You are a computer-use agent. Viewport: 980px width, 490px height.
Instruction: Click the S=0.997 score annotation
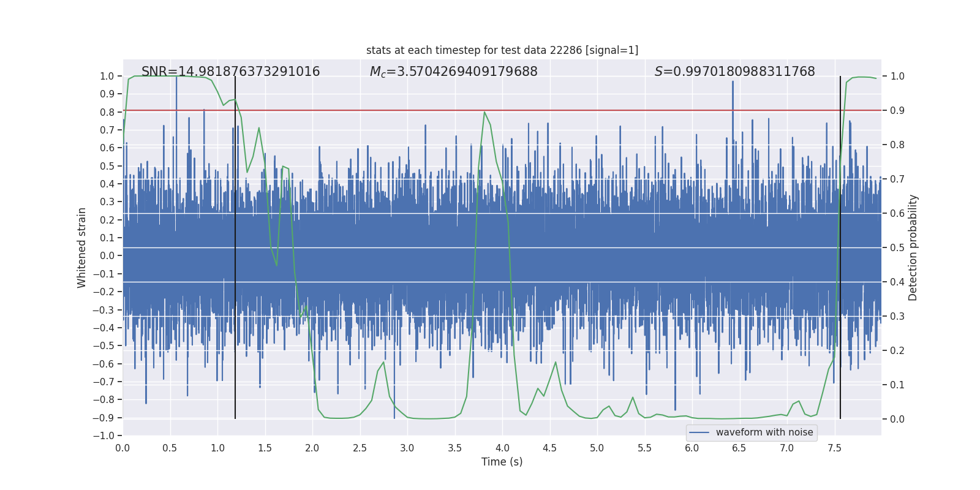[734, 72]
